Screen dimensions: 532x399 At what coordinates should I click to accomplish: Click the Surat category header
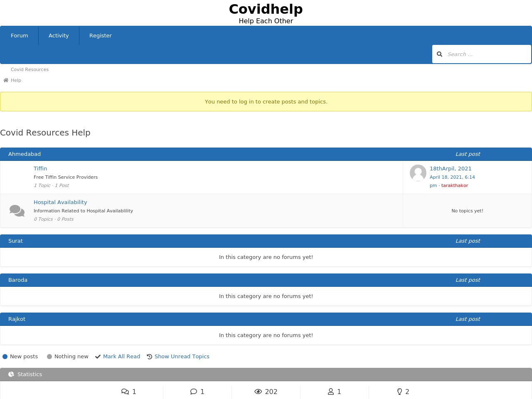pos(15,241)
